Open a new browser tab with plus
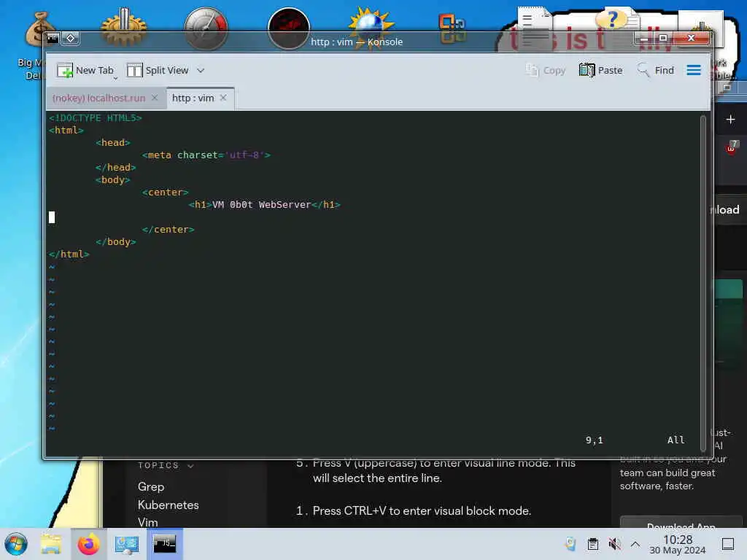 point(731,119)
